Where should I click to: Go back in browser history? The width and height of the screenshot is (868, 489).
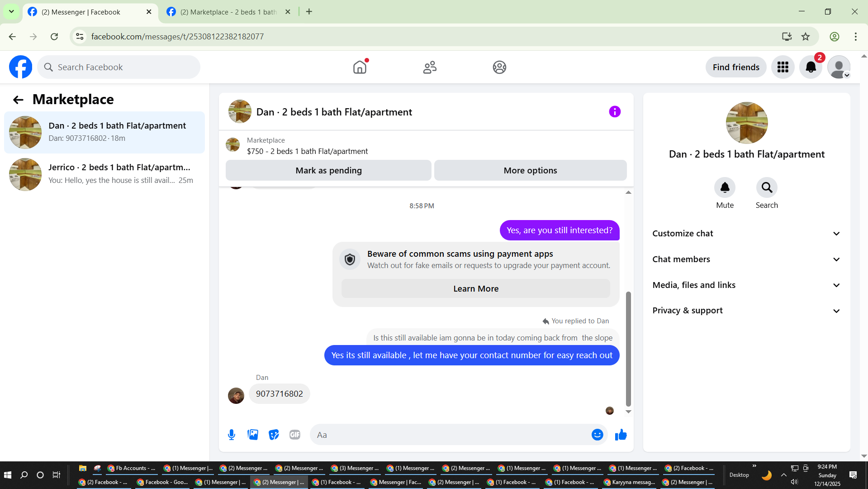tap(12, 37)
